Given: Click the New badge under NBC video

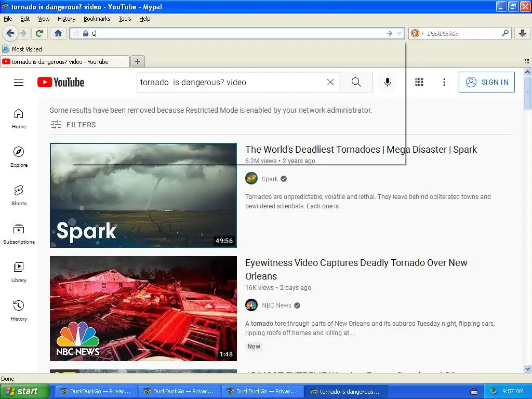Looking at the screenshot, I should (x=254, y=347).
